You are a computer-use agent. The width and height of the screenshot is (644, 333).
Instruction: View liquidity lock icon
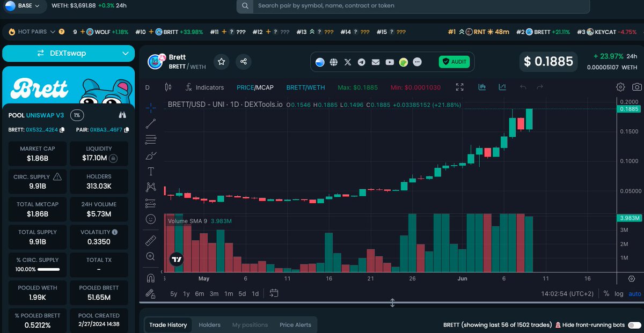coord(113,158)
